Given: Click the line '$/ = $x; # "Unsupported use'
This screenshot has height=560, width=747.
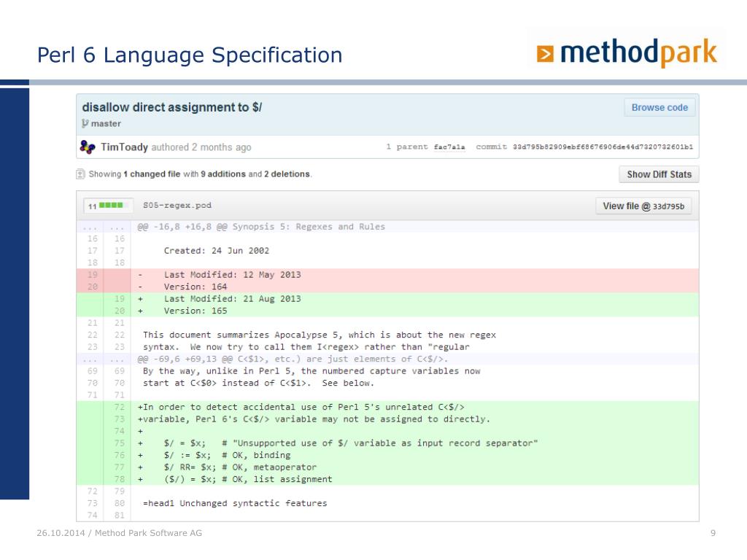Looking at the screenshot, I should (x=388, y=443).
